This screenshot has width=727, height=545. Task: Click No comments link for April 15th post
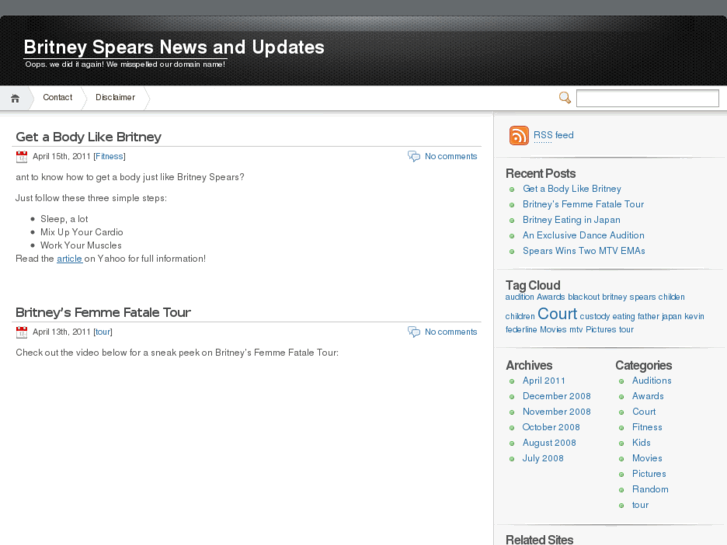(x=451, y=156)
